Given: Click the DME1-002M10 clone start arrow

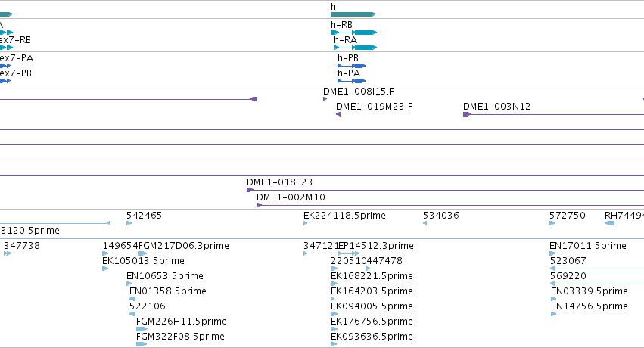Looking at the screenshot, I should 259,205.
